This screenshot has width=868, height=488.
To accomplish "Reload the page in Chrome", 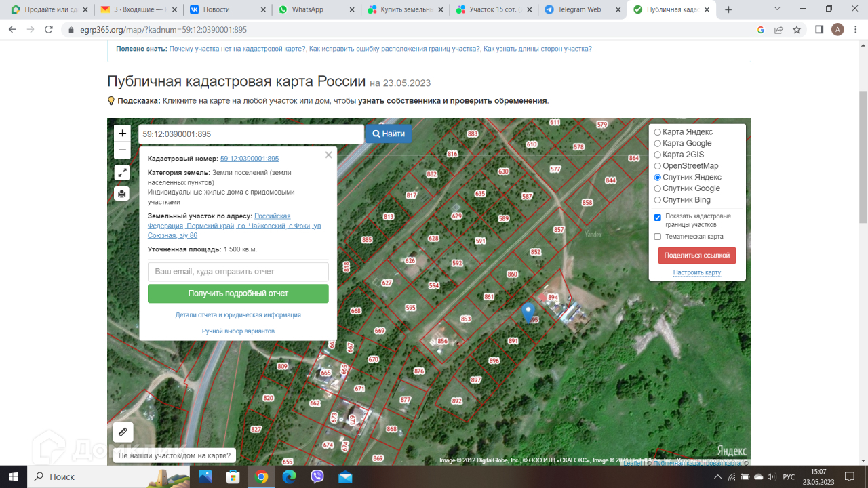I will 49,30.
